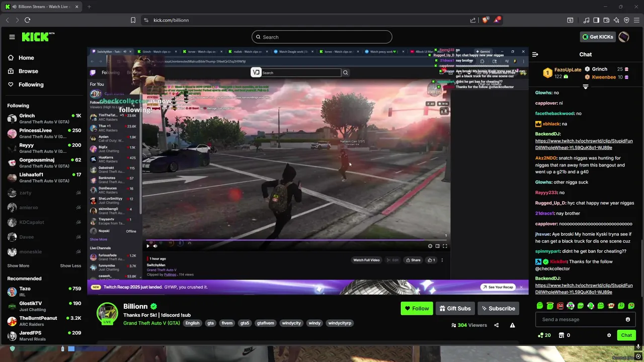The width and height of the screenshot is (644, 362).
Task: Play the embedded Twitch clip
Action: (x=148, y=246)
